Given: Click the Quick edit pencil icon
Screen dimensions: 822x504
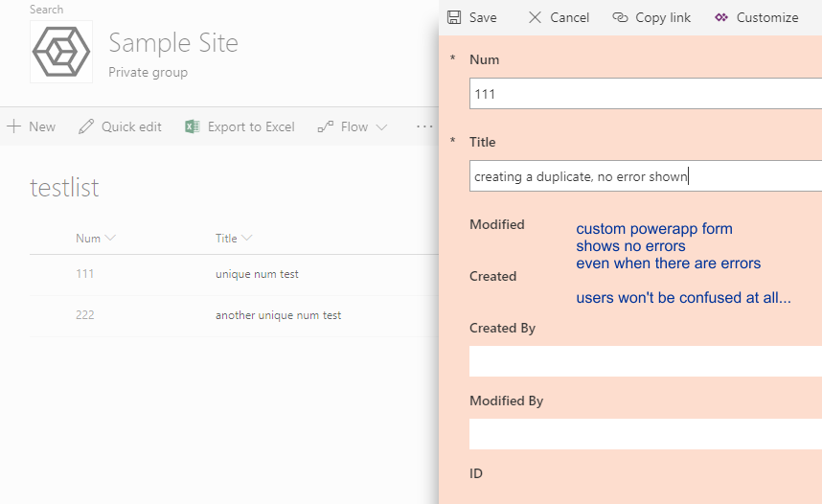Looking at the screenshot, I should click(87, 126).
